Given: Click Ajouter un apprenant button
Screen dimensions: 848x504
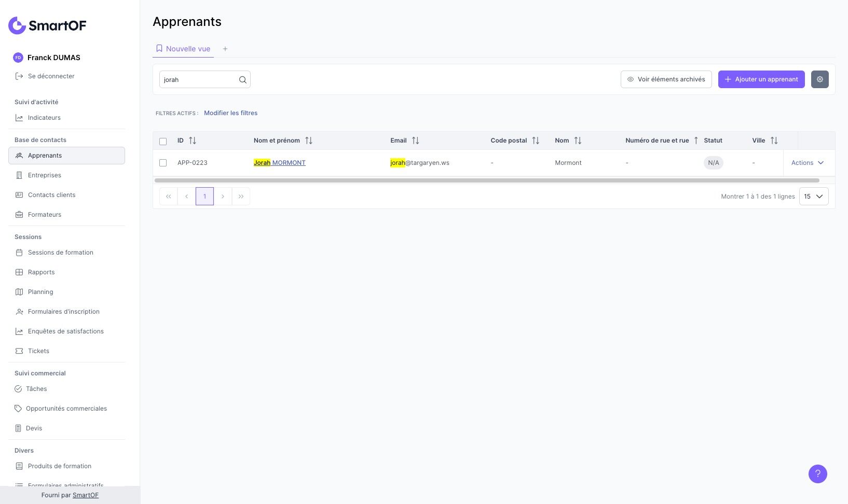Looking at the screenshot, I should [761, 79].
